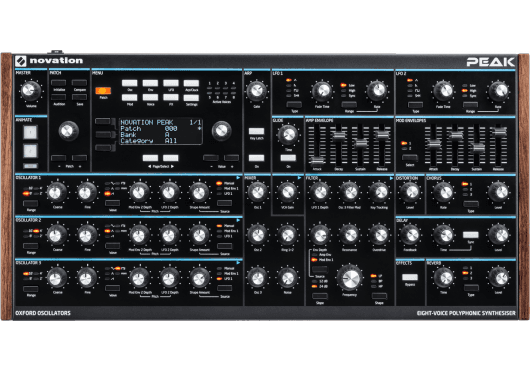Toggle the Effects Bypass button

pos(410,277)
